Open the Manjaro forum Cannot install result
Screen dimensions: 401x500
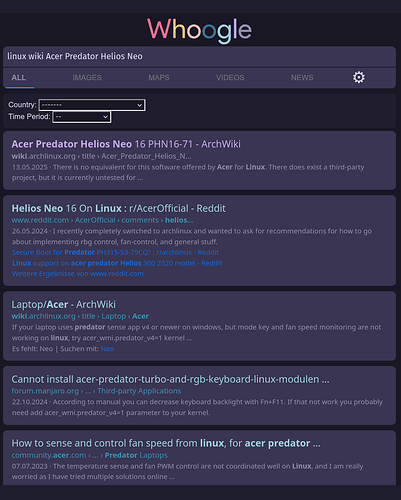point(170,379)
